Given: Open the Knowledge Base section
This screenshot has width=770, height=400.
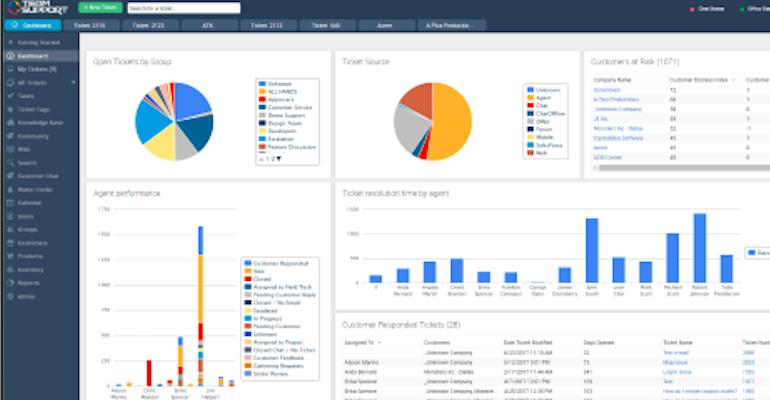Looking at the screenshot, I should pyautogui.click(x=40, y=123).
